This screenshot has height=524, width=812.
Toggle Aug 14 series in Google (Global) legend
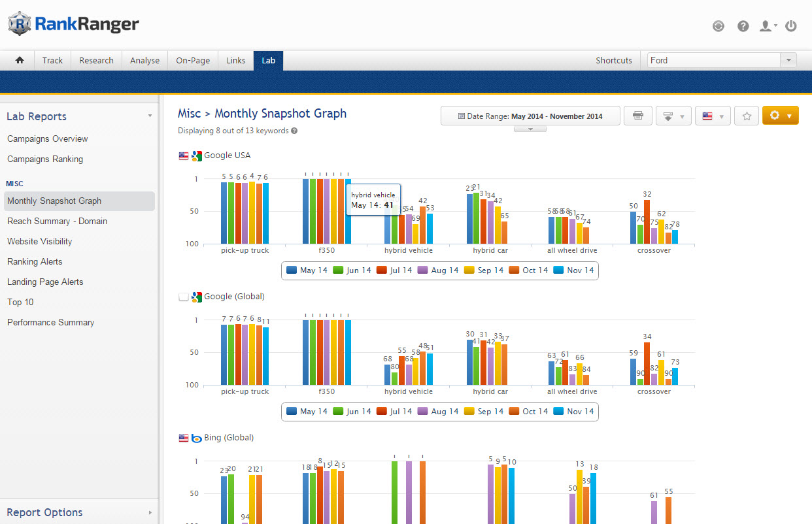(x=438, y=412)
